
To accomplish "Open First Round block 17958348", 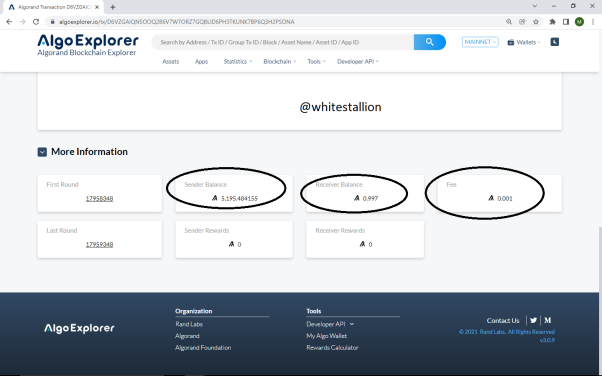I will tap(99, 198).
